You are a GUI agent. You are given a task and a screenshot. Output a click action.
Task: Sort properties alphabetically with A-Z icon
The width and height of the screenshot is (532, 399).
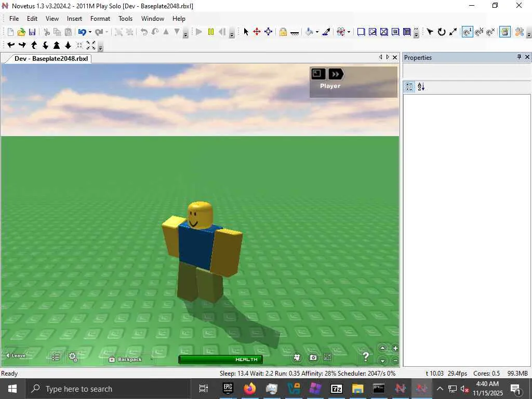pos(421,87)
